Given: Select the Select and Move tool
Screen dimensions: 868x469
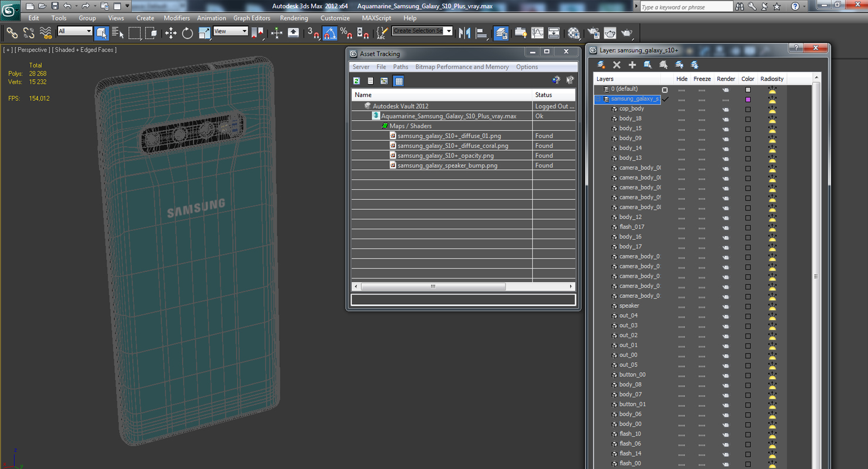Looking at the screenshot, I should (x=171, y=33).
